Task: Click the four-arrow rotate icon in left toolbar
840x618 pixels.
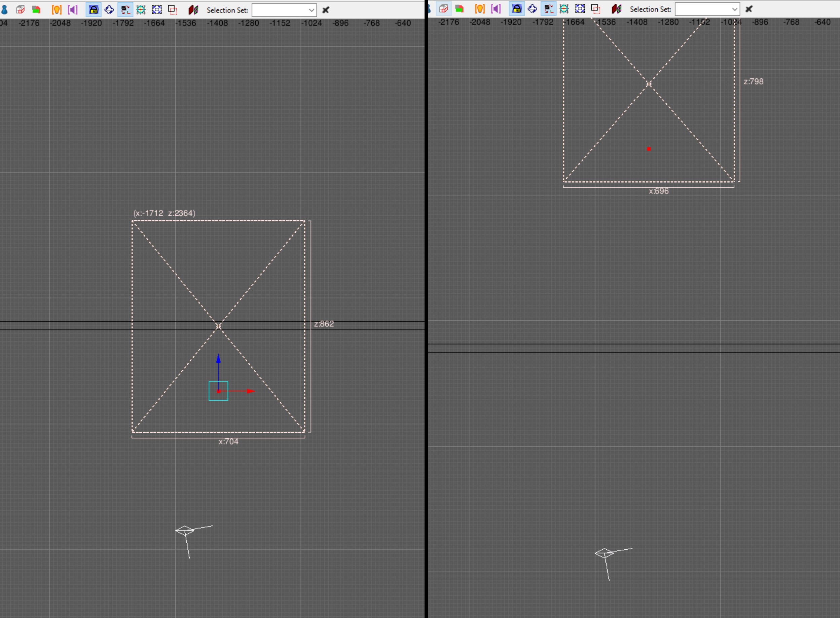Action: (x=109, y=10)
